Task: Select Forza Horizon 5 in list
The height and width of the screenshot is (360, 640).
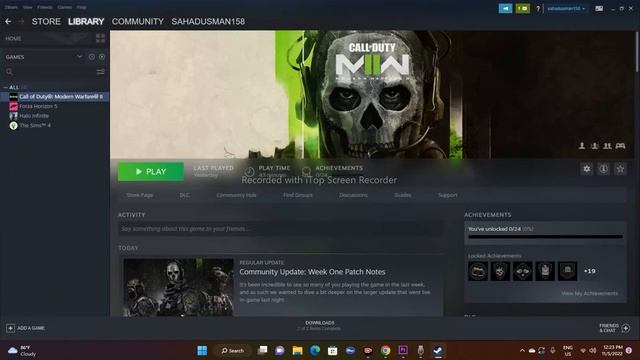Action: (x=38, y=106)
